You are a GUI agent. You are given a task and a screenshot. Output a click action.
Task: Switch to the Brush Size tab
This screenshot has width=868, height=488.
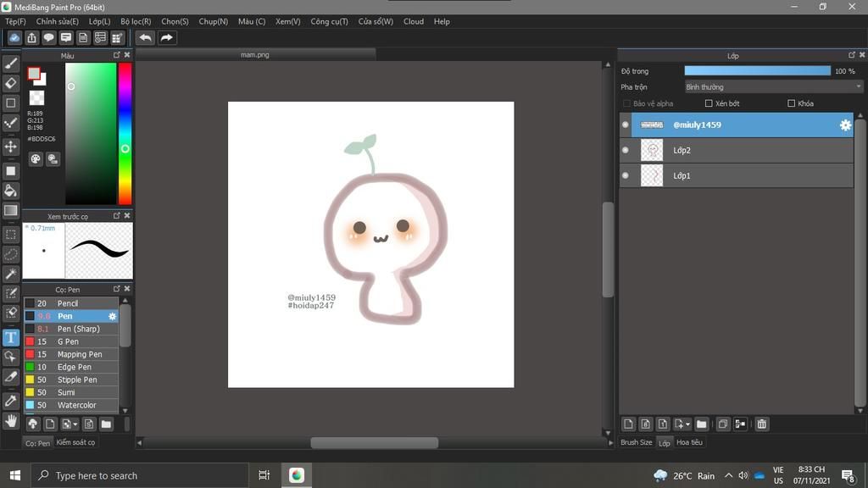click(x=636, y=442)
